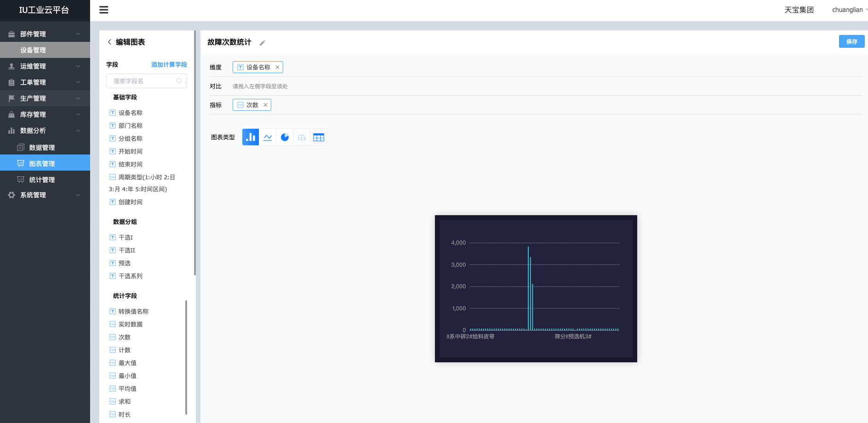Select the 干选II grouping field
Viewport: 868px width, 423px height.
pyautogui.click(x=122, y=250)
